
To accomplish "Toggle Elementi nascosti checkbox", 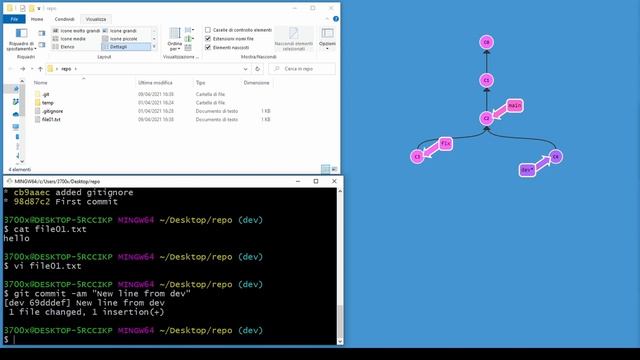I will point(208,47).
